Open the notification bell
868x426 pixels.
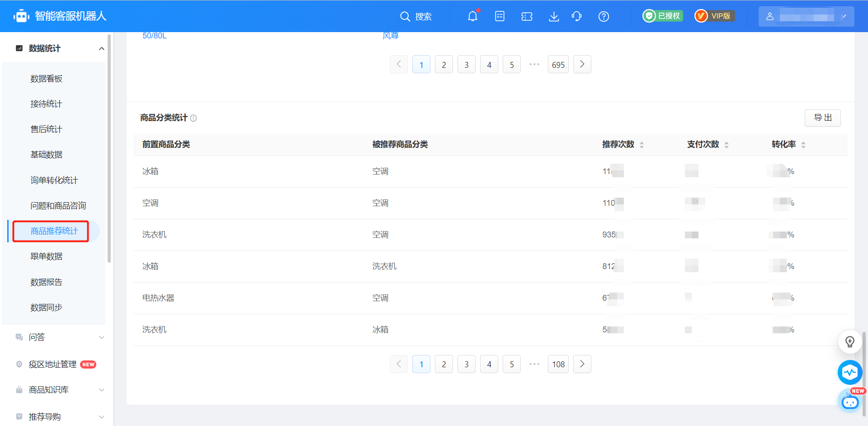click(472, 16)
